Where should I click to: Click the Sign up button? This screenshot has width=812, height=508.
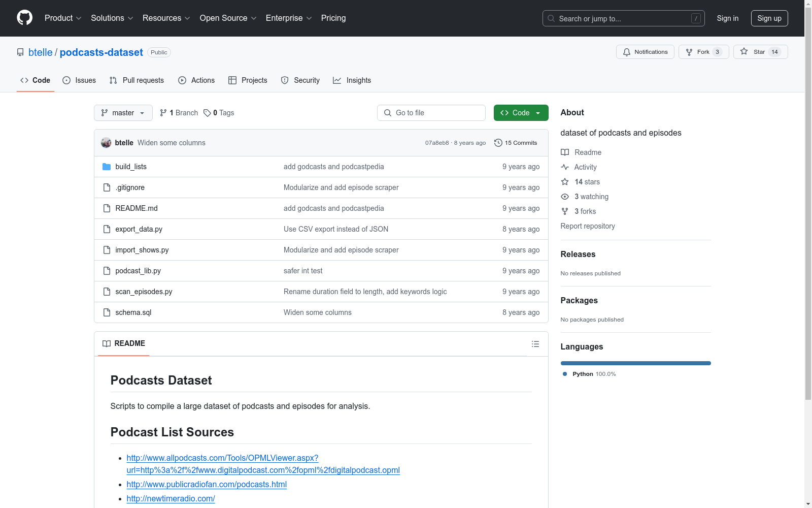(769, 18)
